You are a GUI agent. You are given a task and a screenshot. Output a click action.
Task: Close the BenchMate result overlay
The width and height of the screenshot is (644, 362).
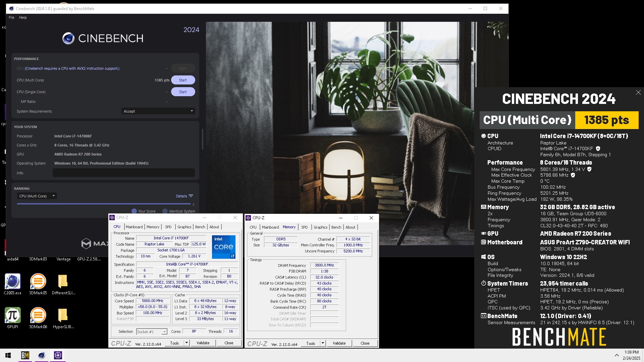pyautogui.click(x=638, y=92)
